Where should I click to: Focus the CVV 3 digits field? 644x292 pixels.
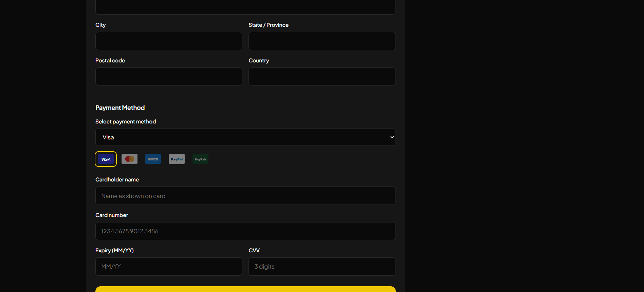[322, 267]
